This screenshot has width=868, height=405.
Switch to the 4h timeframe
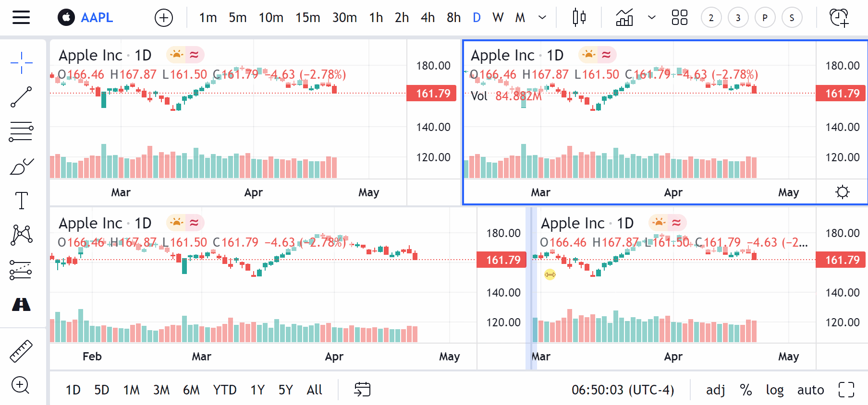coord(428,18)
